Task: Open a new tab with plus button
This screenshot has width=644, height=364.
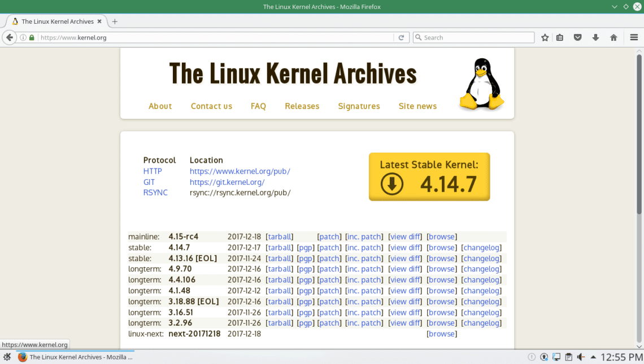Action: coord(115,21)
